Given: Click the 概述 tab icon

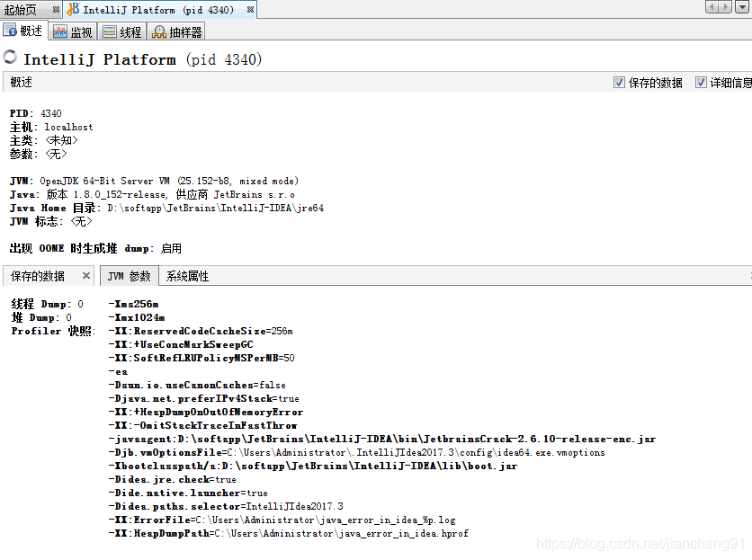Looking at the screenshot, I should click(10, 30).
